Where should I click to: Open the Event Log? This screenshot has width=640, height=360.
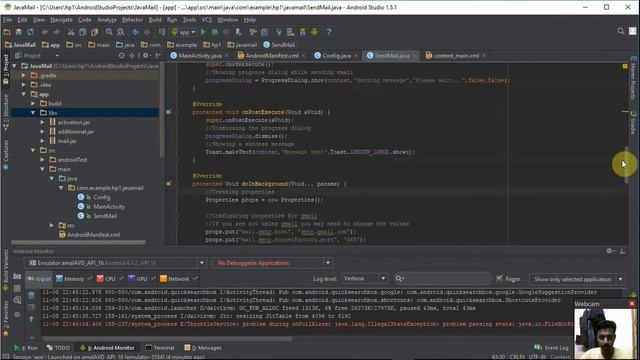point(551,348)
